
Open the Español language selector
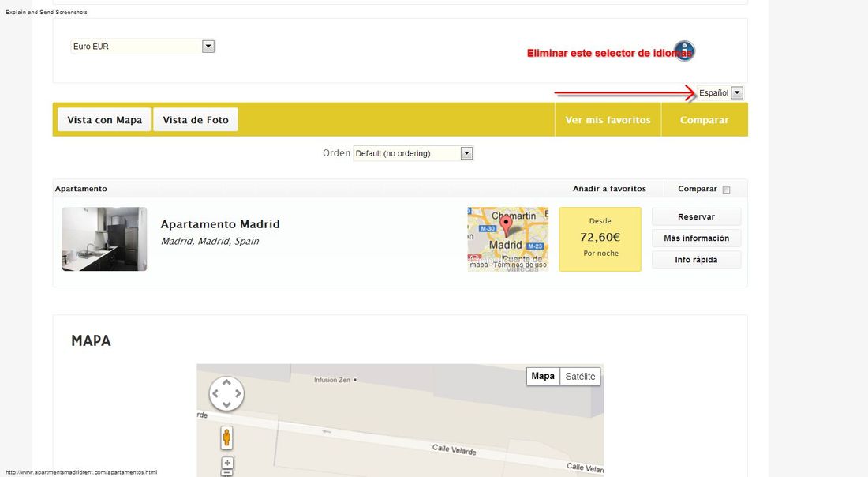coord(720,93)
